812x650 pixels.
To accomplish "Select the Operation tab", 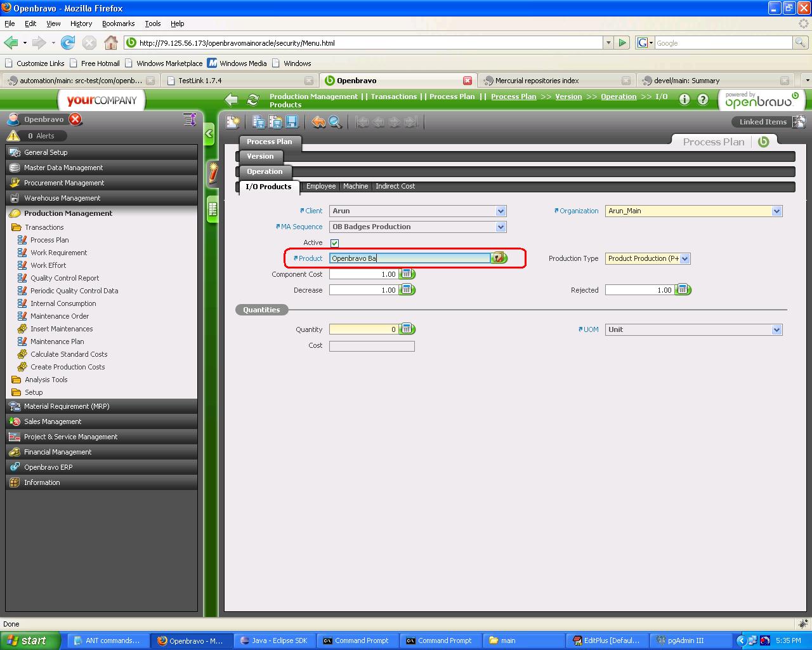I will [x=265, y=171].
